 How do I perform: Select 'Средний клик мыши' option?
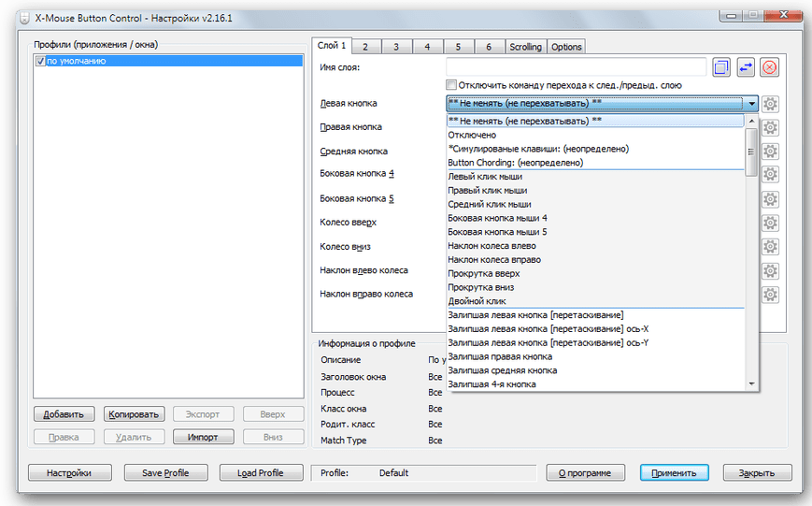(595, 204)
